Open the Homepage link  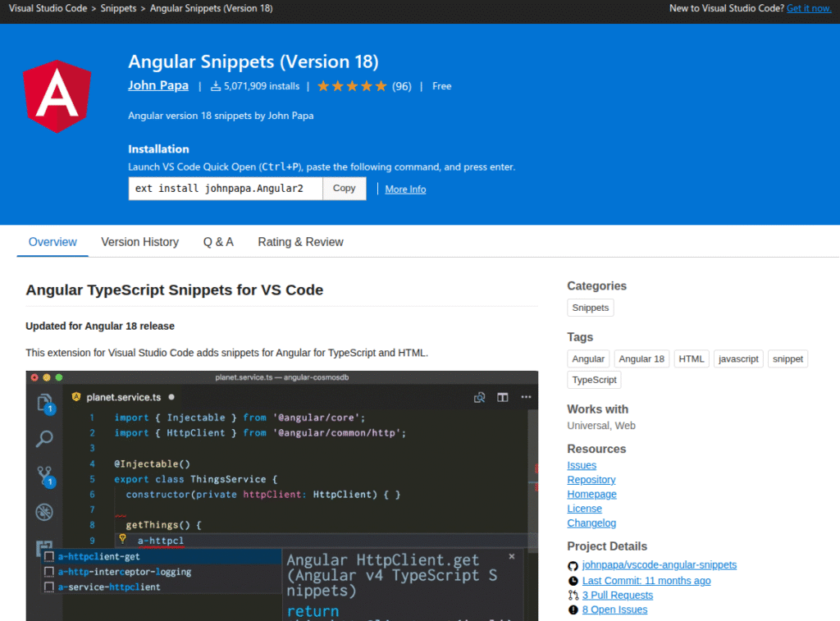pyautogui.click(x=592, y=495)
